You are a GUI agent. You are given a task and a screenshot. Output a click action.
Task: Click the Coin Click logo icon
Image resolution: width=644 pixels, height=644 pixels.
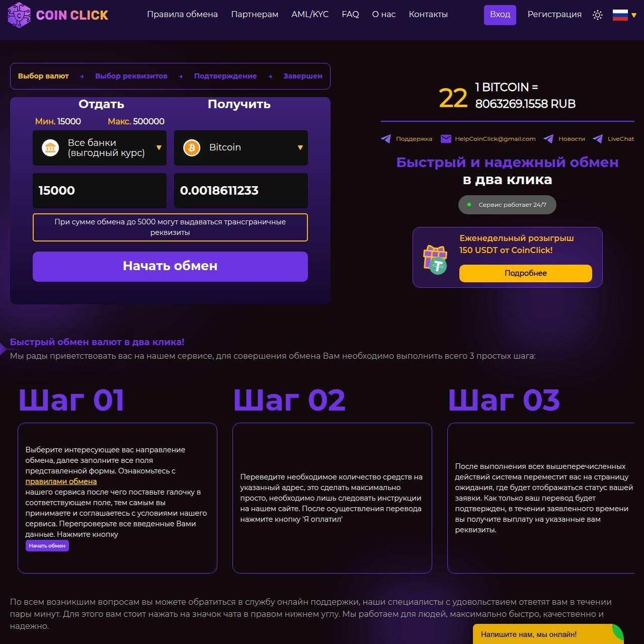[x=19, y=15]
